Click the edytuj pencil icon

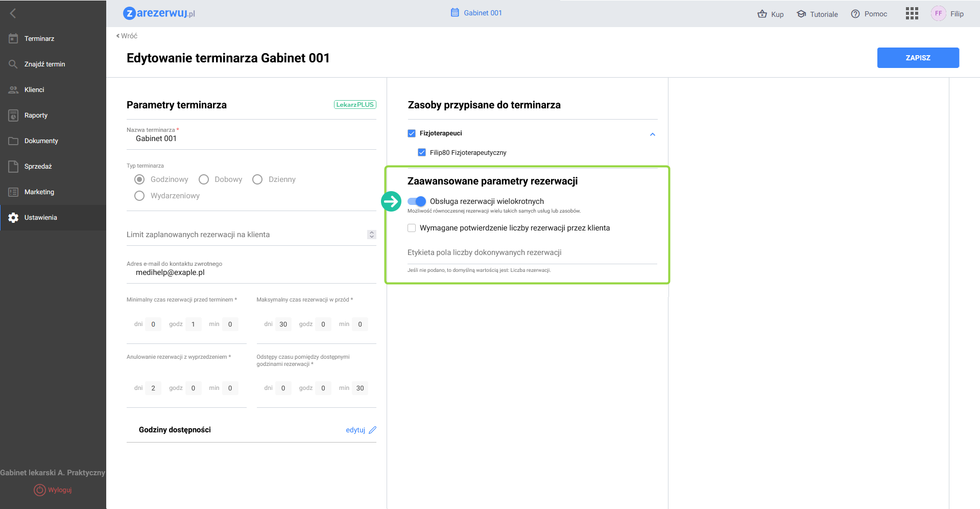click(x=372, y=430)
